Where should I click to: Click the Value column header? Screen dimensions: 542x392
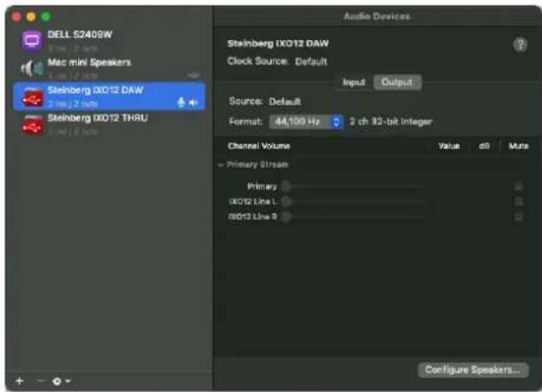(x=449, y=146)
